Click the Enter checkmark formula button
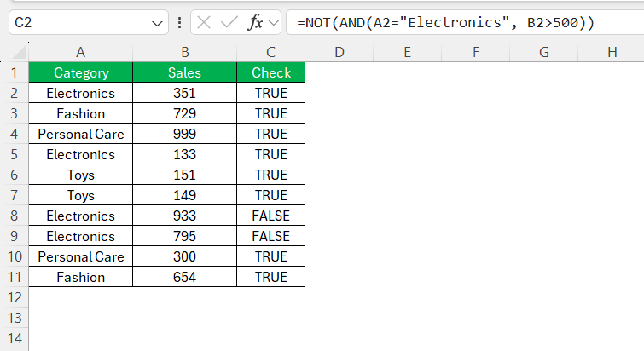 tap(229, 22)
